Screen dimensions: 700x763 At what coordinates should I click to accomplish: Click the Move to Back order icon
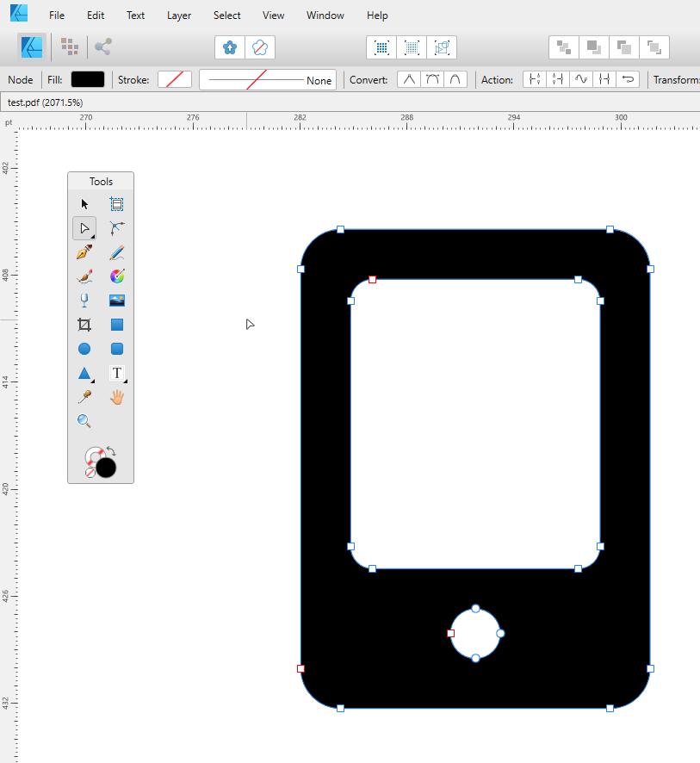coord(564,47)
